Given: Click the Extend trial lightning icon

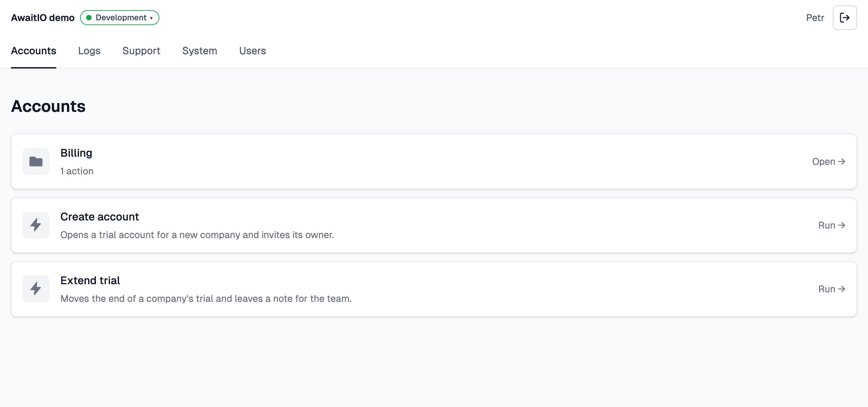Looking at the screenshot, I should click(x=36, y=289).
